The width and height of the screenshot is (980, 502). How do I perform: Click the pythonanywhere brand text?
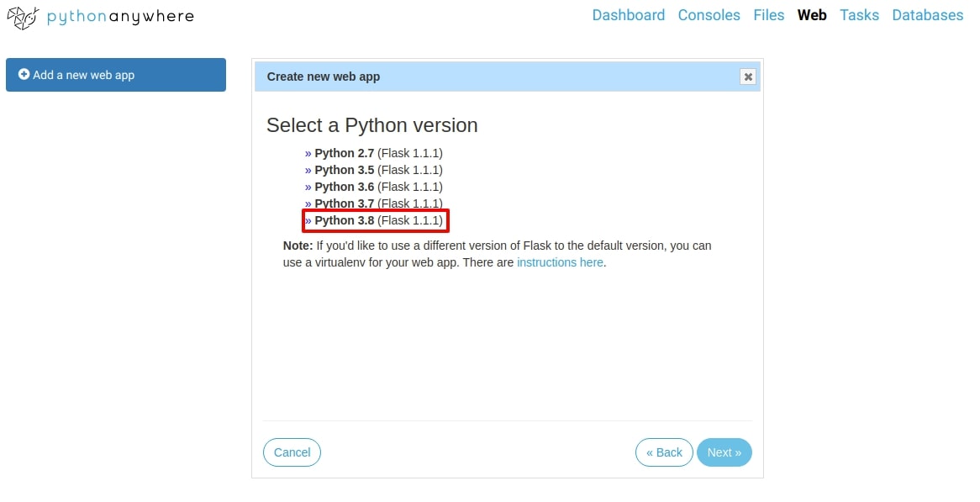pos(120,17)
